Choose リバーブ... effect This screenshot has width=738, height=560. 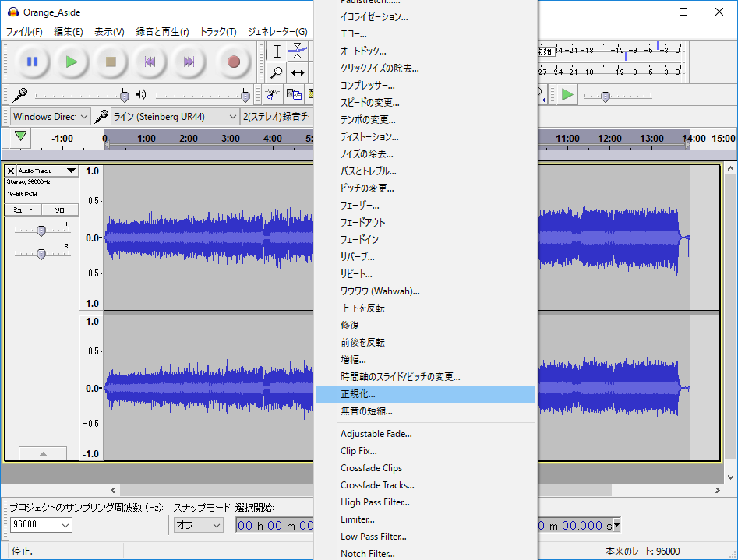click(x=425, y=256)
